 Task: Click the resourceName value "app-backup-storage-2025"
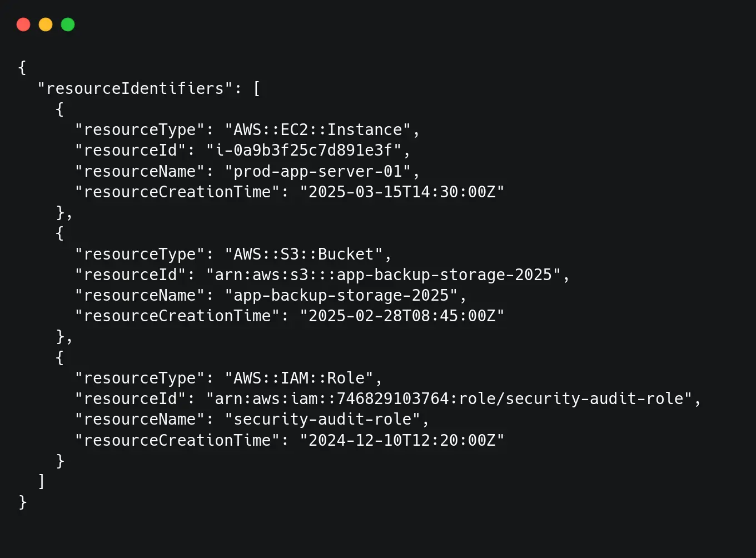341,295
